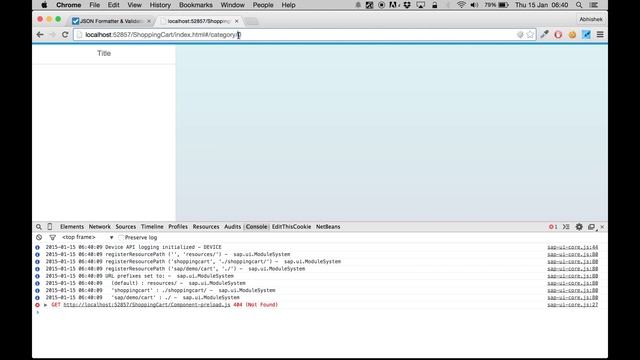Change DevTools dock side icon
640x360 pixels.
(591, 227)
